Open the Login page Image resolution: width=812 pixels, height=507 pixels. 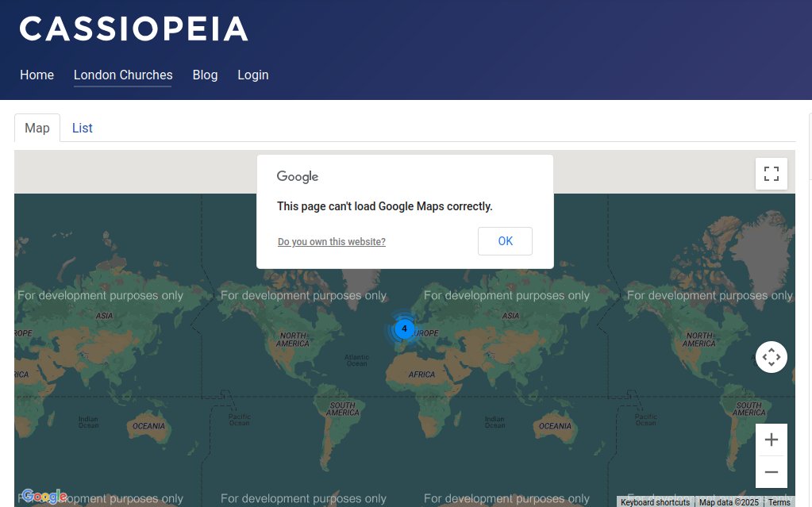click(252, 75)
